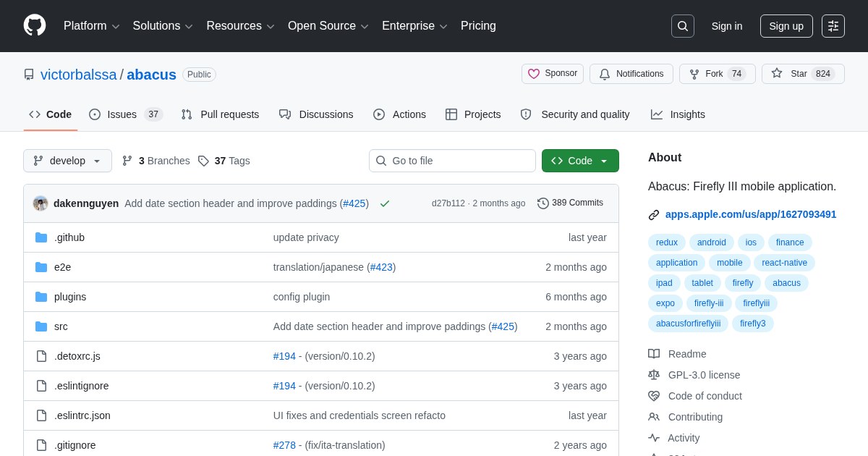This screenshot has width=868, height=456.
Task: Open the Code of conduct link
Action: [x=695, y=396]
